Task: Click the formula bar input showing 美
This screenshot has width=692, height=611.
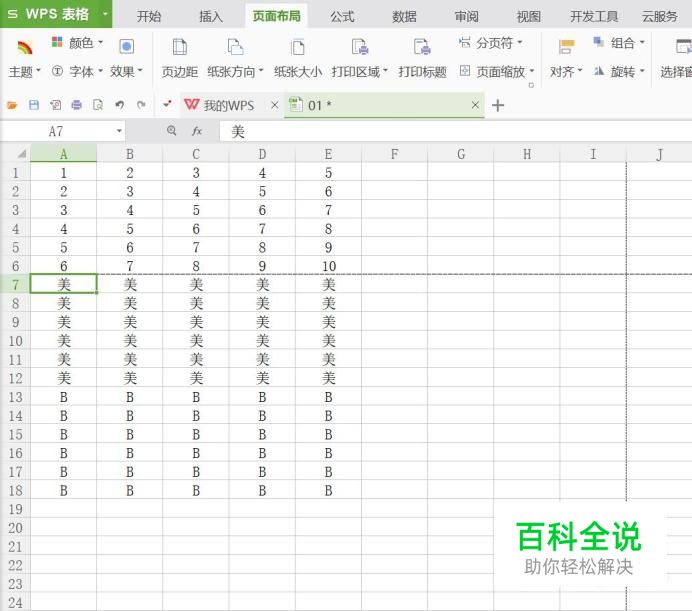Action: (455, 131)
